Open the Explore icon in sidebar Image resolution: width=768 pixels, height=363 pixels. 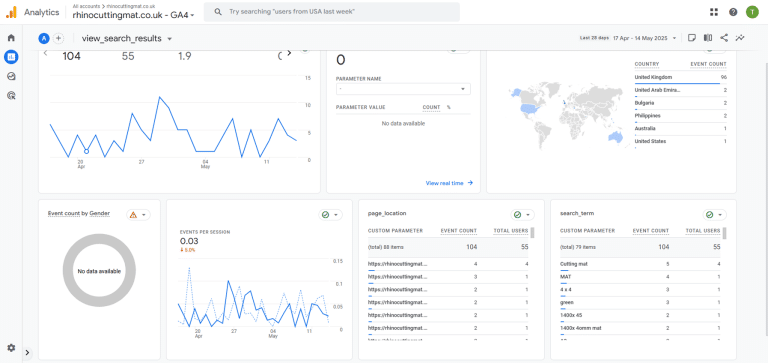pos(11,76)
